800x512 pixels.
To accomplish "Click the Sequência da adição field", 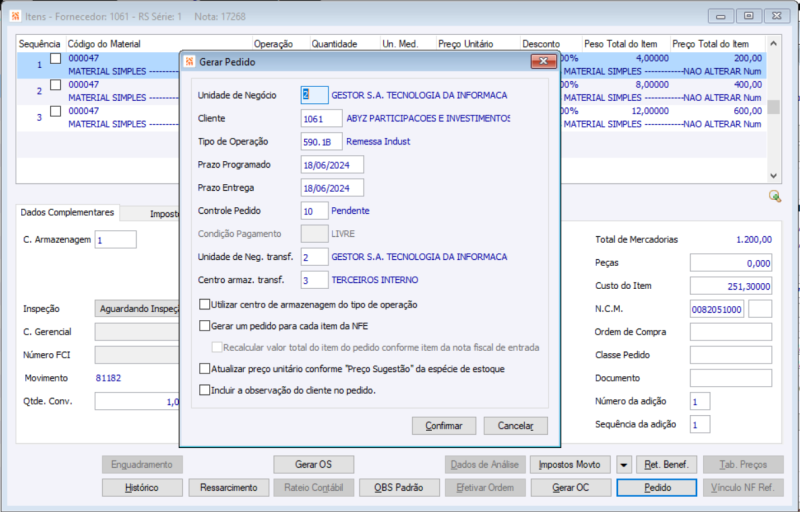I will tap(700, 424).
